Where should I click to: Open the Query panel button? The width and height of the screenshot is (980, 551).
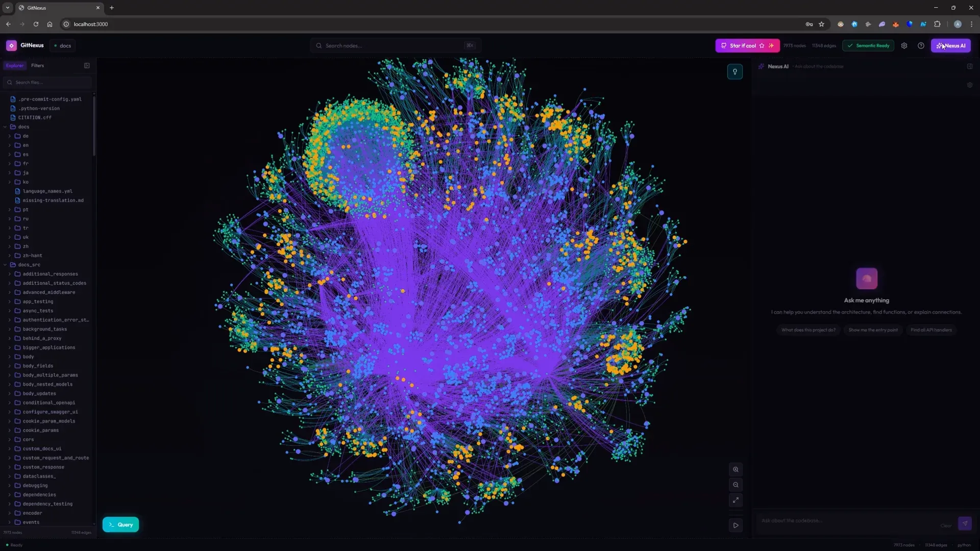click(x=120, y=524)
